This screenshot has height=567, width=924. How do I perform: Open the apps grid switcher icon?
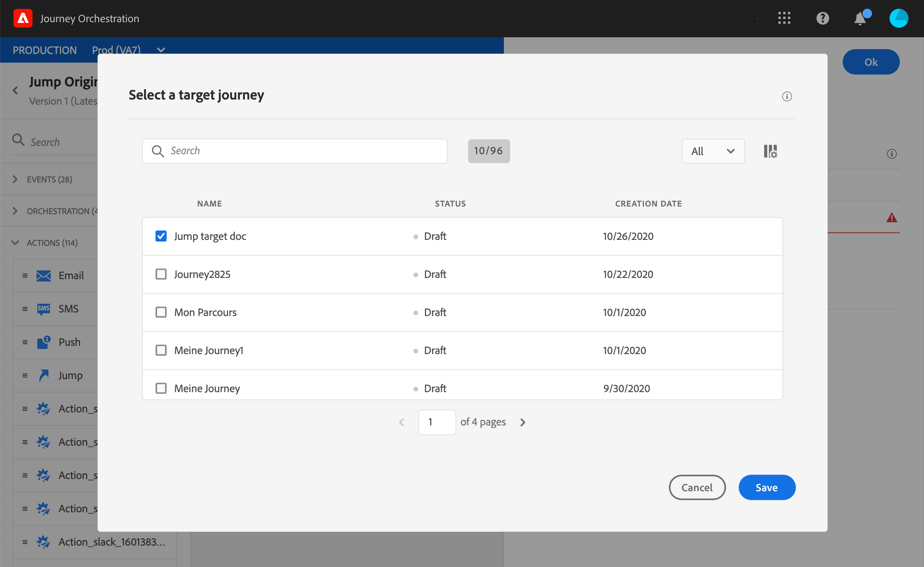[x=784, y=18]
